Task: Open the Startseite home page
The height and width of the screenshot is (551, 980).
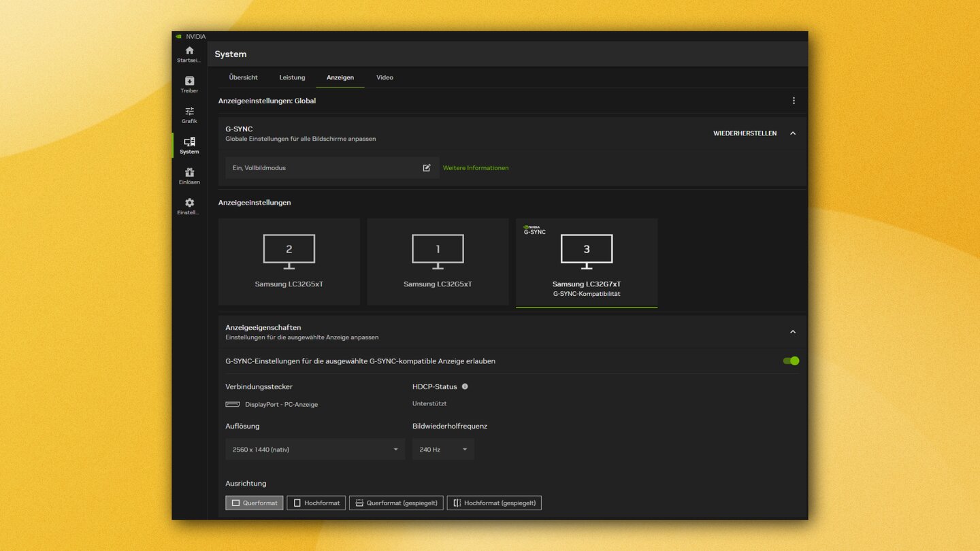Action: point(189,54)
